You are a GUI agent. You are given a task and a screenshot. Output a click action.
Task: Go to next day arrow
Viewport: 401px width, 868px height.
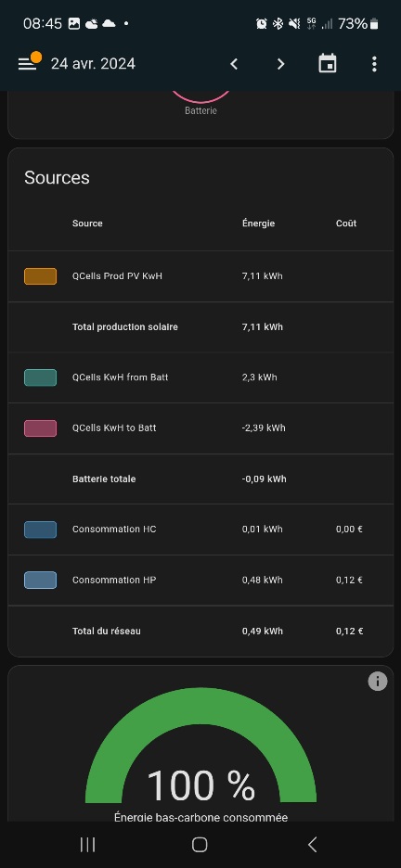tap(281, 64)
